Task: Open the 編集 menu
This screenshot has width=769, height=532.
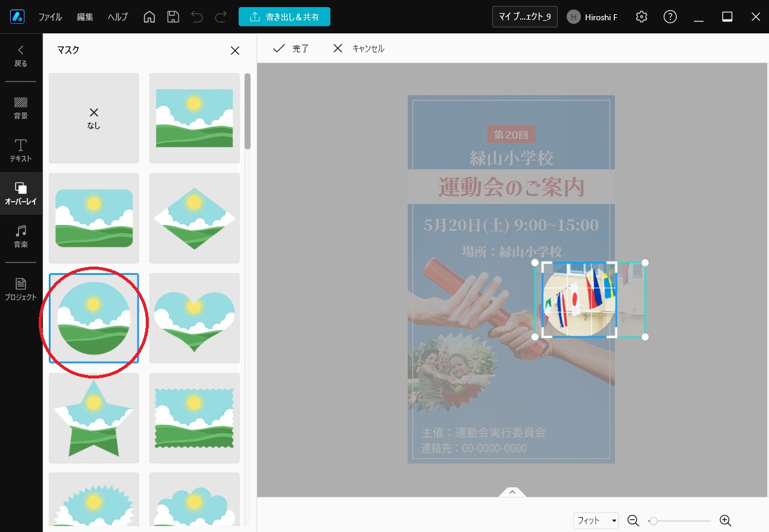Action: click(85, 17)
